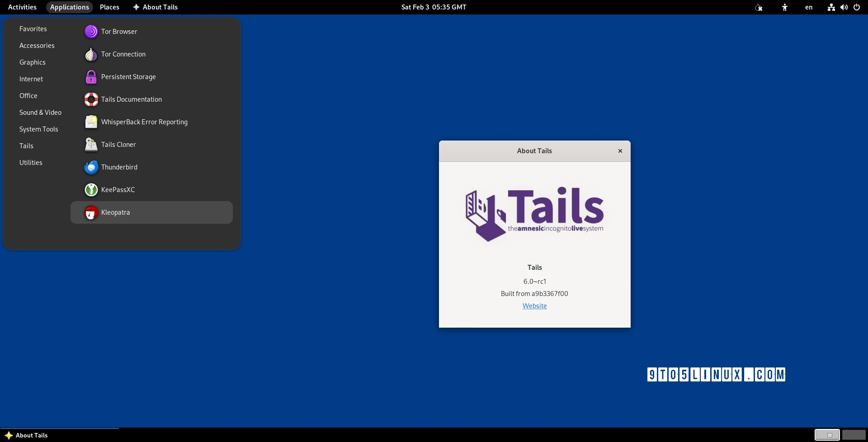Viewport: 868px width, 442px height.
Task: Select the Accessories category
Action: 37,46
